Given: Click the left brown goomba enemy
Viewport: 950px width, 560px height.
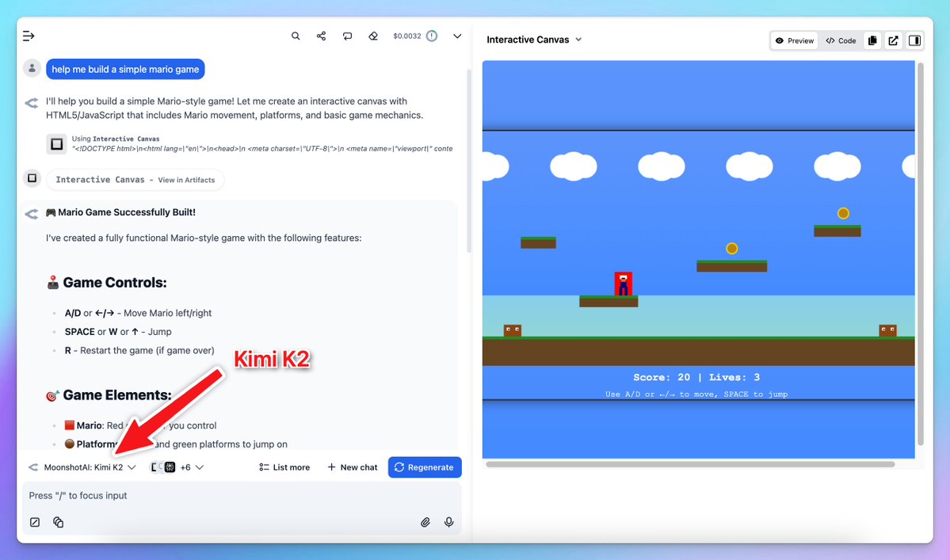Looking at the screenshot, I should [513, 330].
